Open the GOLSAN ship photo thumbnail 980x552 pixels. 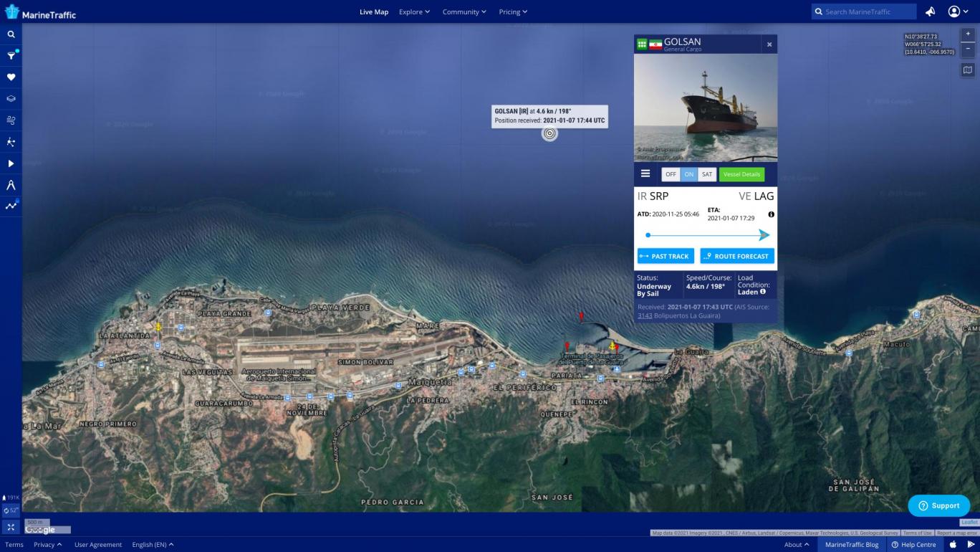[706, 108]
